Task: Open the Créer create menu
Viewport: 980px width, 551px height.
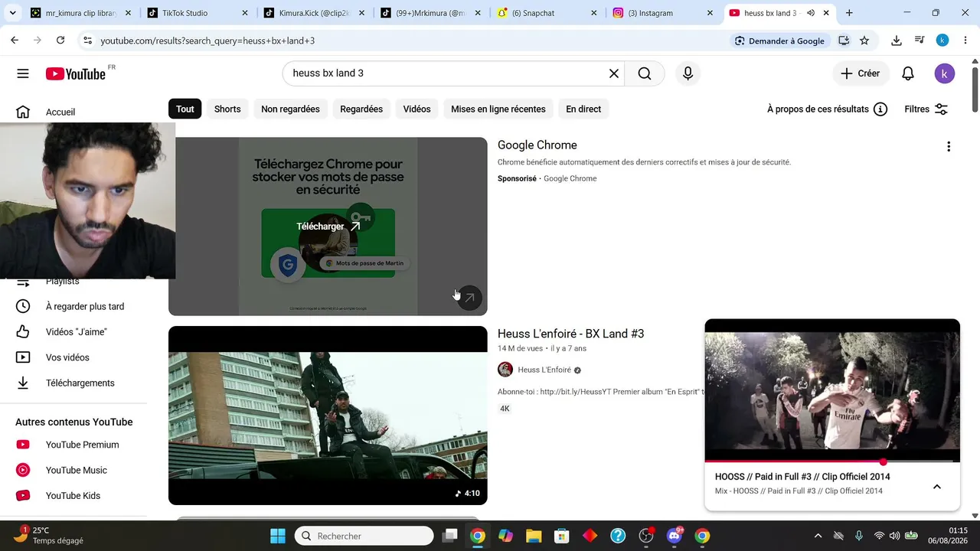Action: (861, 73)
